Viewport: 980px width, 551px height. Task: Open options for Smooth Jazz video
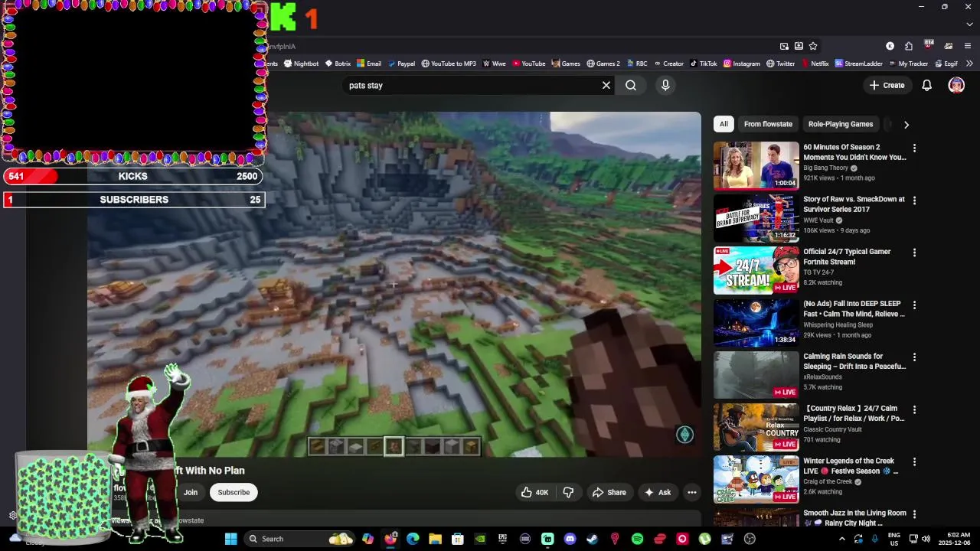point(914,514)
